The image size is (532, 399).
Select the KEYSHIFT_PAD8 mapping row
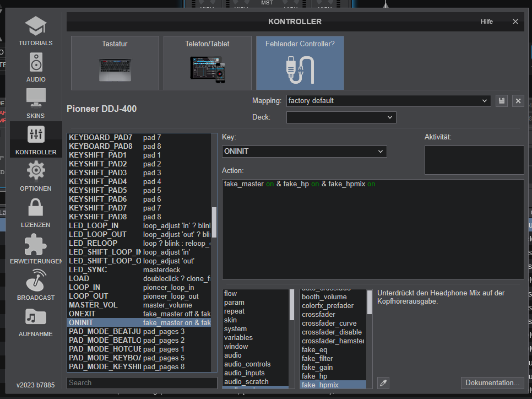pyautogui.click(x=139, y=217)
